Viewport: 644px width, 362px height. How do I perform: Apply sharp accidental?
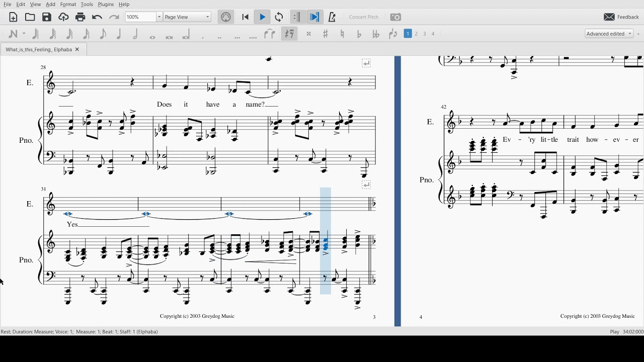tap(326, 34)
